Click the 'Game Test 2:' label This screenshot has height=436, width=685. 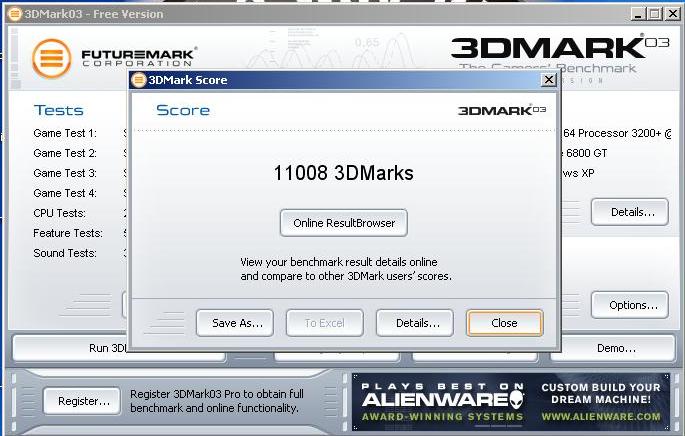pyautogui.click(x=65, y=153)
